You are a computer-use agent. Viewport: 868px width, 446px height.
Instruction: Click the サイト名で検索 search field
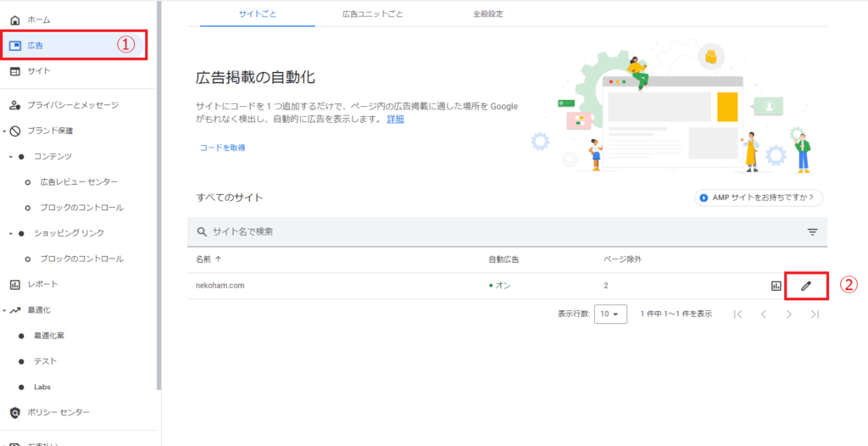coord(507,231)
